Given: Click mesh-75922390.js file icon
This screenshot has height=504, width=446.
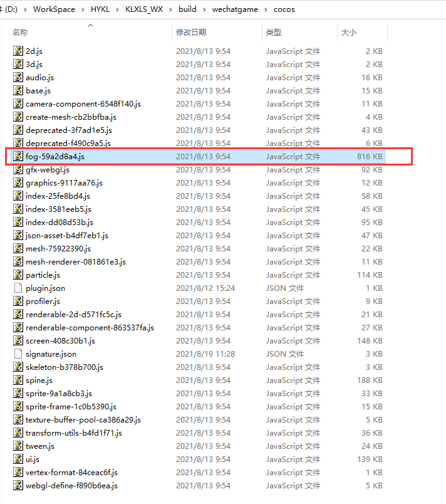Looking at the screenshot, I should point(18,248).
